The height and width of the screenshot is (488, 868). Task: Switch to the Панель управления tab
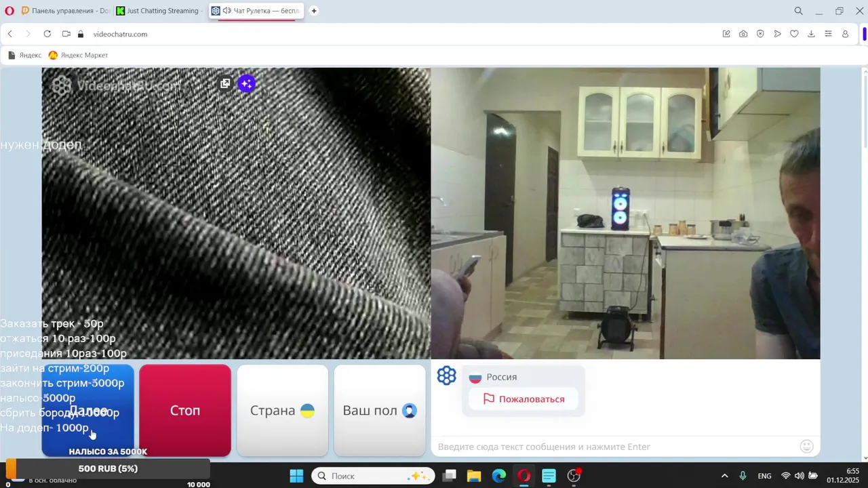[x=65, y=11]
